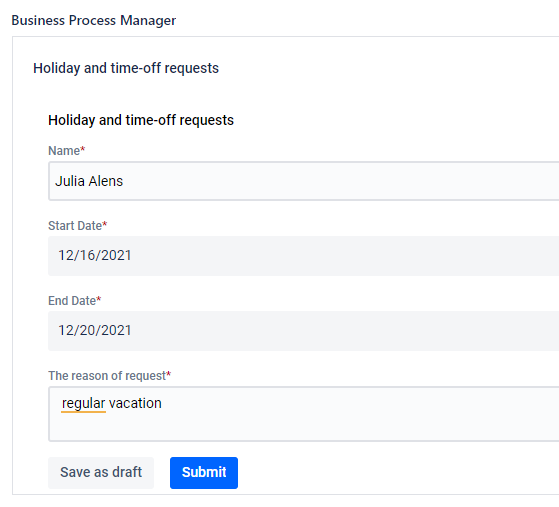The height and width of the screenshot is (507, 559).
Task: Open the End Date field
Action: [303, 331]
